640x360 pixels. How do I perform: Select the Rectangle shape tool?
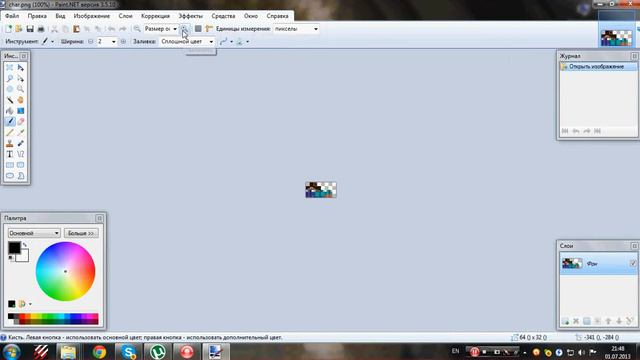[x=10, y=165]
